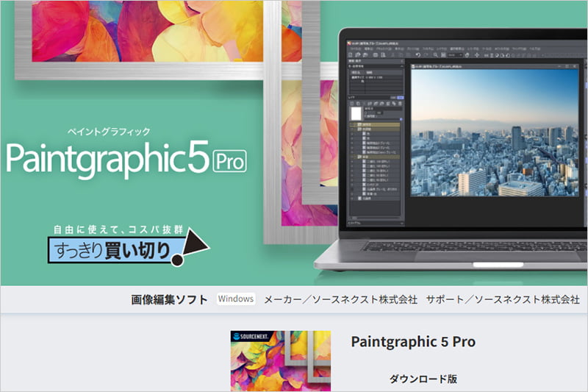Click メーカー/ソースネクスト株式会社 text
588x392 pixels.
341,299
